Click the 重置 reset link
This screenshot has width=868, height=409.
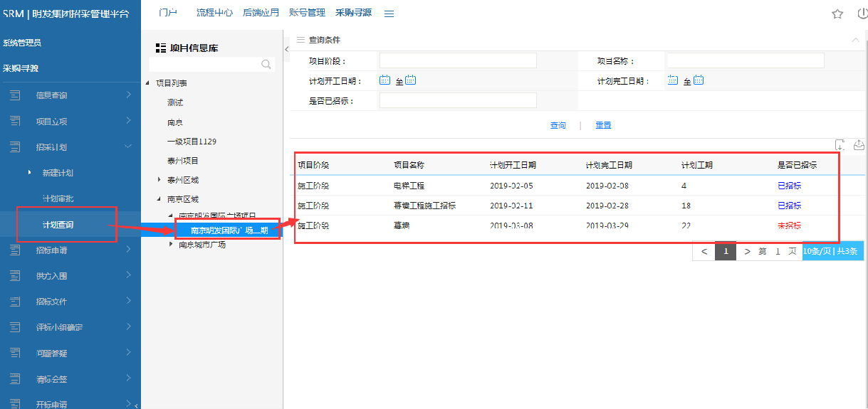click(x=603, y=125)
